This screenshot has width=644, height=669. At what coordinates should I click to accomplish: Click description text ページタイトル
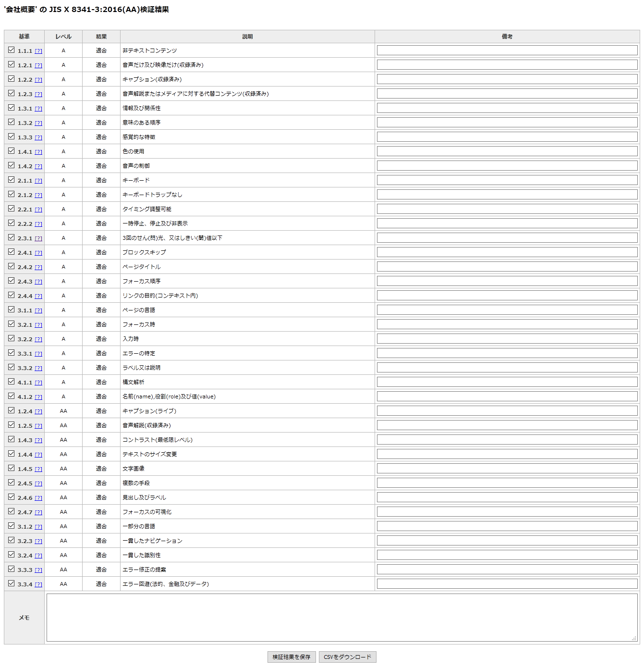[141, 267]
